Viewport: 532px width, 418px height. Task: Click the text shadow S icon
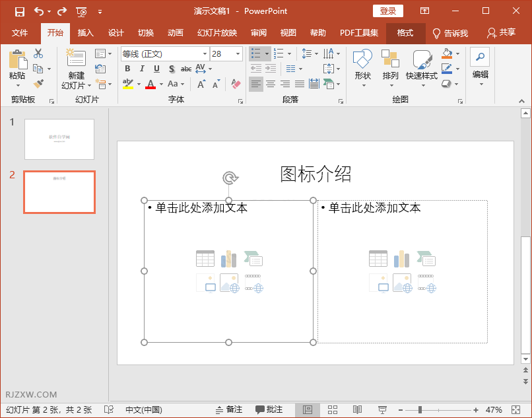pyautogui.click(x=171, y=69)
